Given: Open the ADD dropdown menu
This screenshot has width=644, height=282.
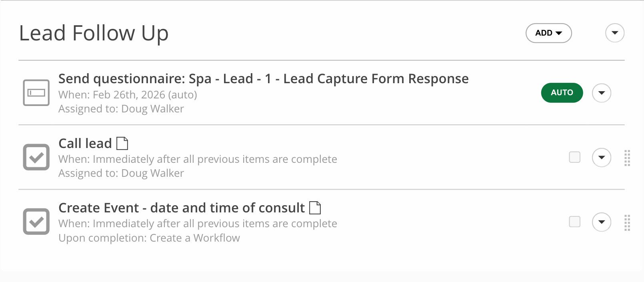Looking at the screenshot, I should 548,33.
